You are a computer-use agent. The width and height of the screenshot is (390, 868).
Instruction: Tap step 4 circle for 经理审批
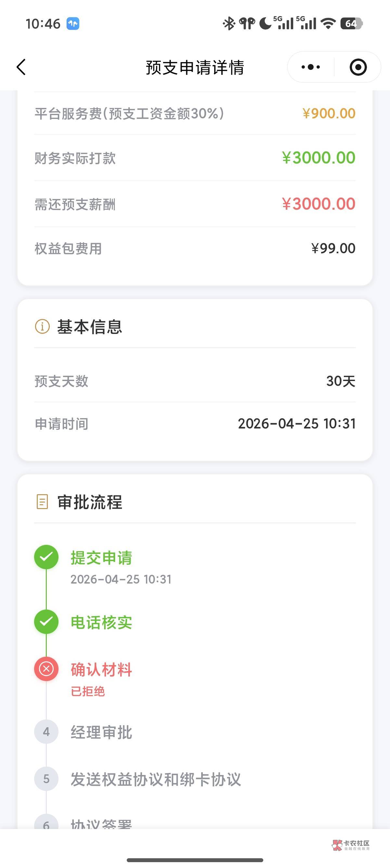[46, 732]
